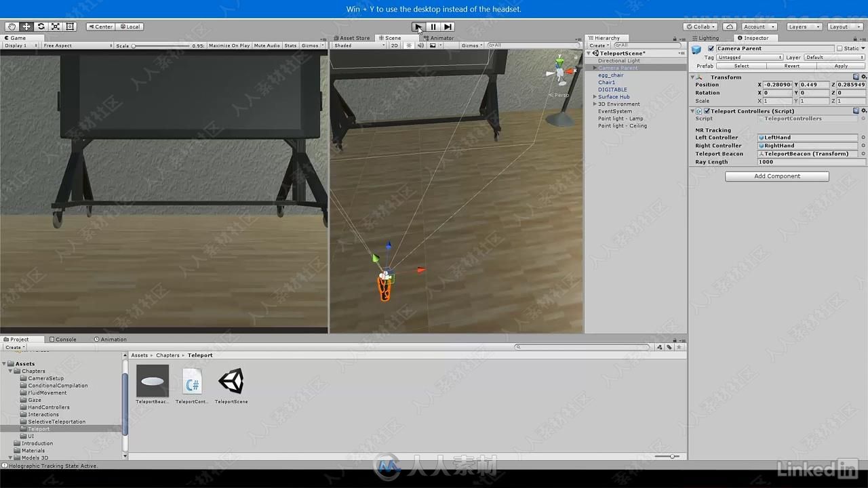Open the Display 1 dropdown
The image size is (868, 488).
click(20, 45)
